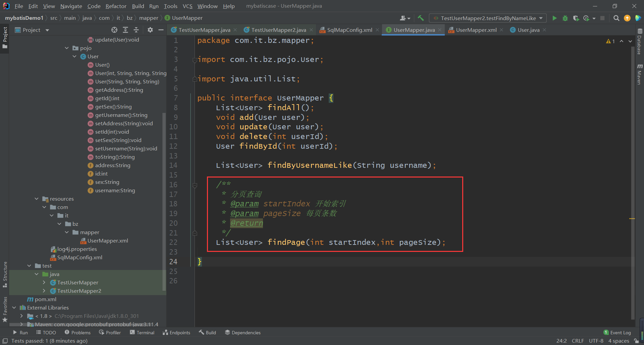
Task: Open the Refactor menu
Action: pos(116,6)
